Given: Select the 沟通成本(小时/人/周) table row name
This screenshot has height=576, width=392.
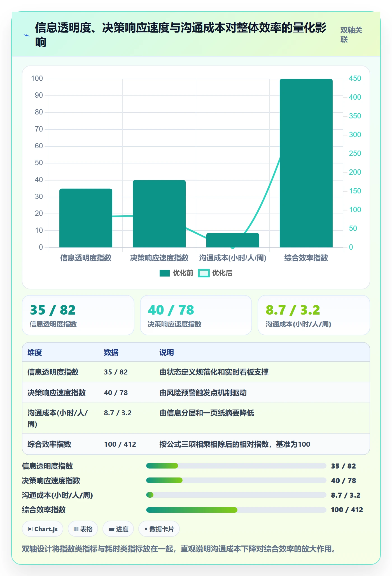Looking at the screenshot, I should click(58, 418).
